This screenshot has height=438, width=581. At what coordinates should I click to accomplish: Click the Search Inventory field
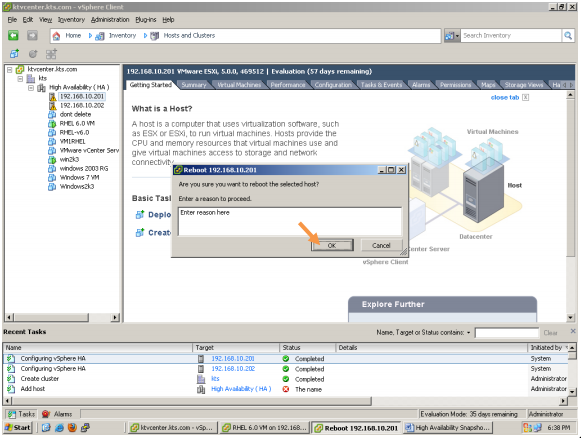click(511, 36)
